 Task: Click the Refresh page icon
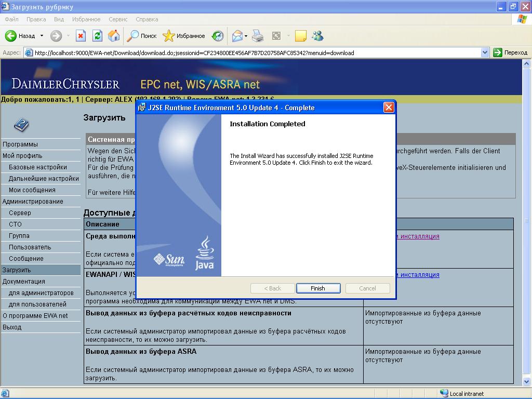click(x=97, y=36)
